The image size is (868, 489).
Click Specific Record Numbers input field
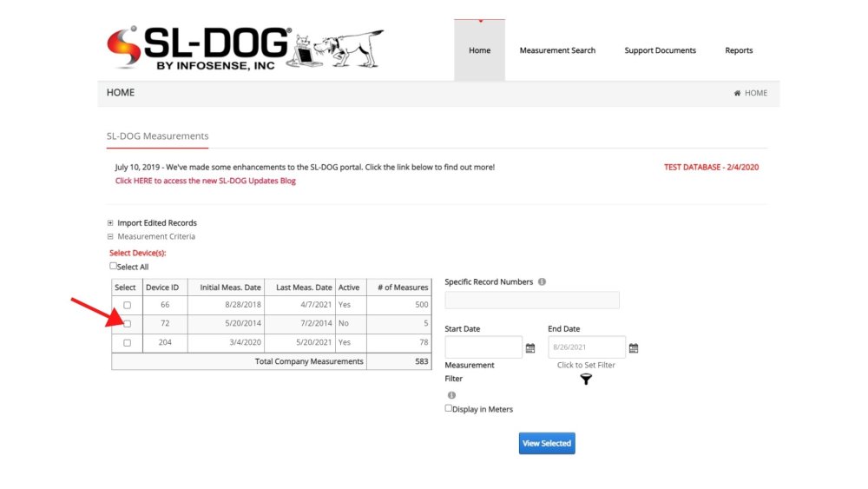(x=532, y=301)
